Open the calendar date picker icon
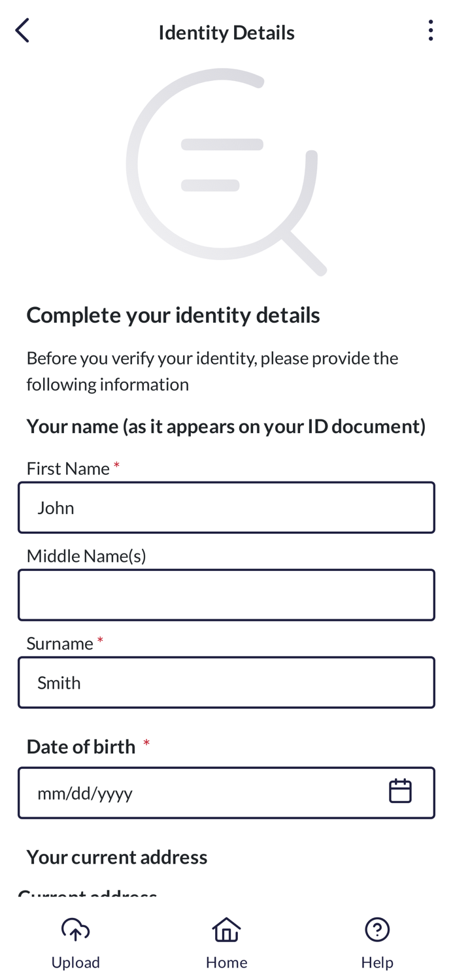The width and height of the screenshot is (453, 980). click(x=400, y=791)
